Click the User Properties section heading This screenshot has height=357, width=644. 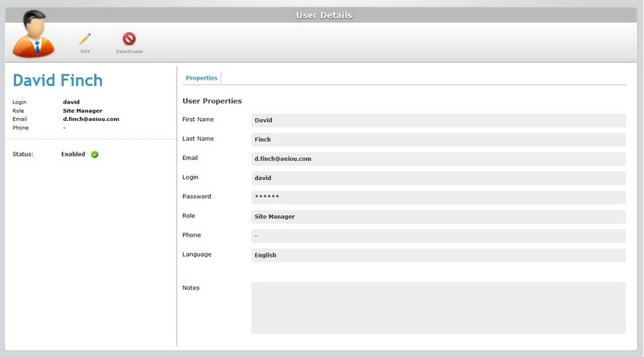(212, 101)
